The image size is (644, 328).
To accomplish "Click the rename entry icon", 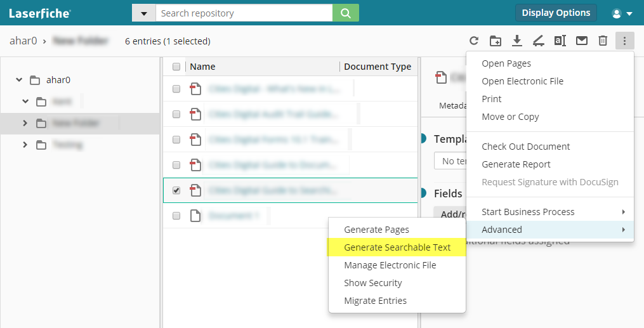I will point(560,41).
